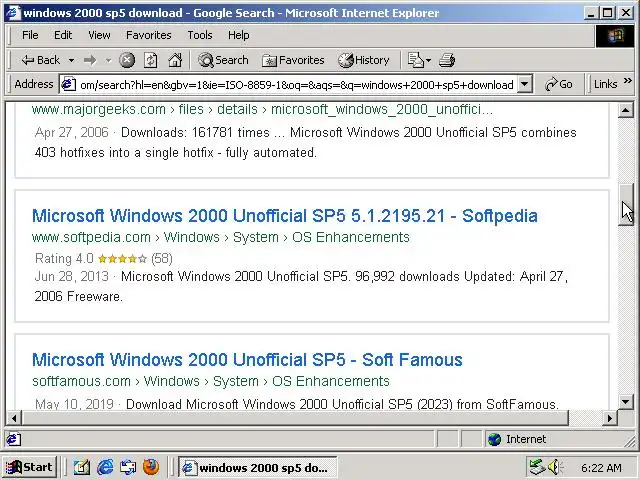This screenshot has height=480, width=640.
Task: Open the Soft Famous Unofficial SP5 result link
Action: (x=247, y=360)
